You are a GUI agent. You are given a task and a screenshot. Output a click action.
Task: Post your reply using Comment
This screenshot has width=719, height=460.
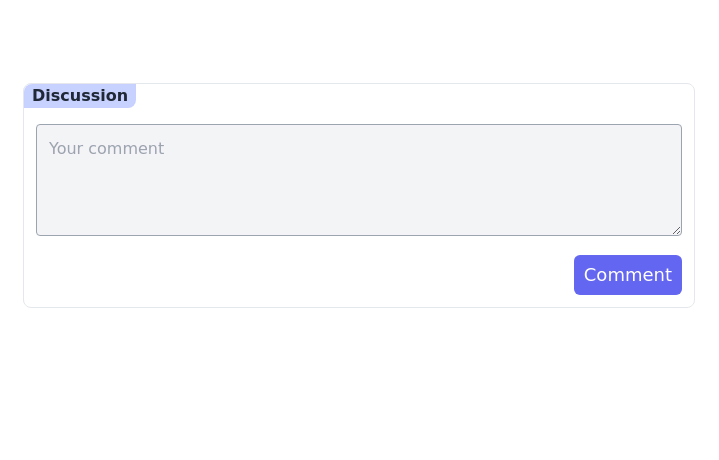click(x=627, y=275)
